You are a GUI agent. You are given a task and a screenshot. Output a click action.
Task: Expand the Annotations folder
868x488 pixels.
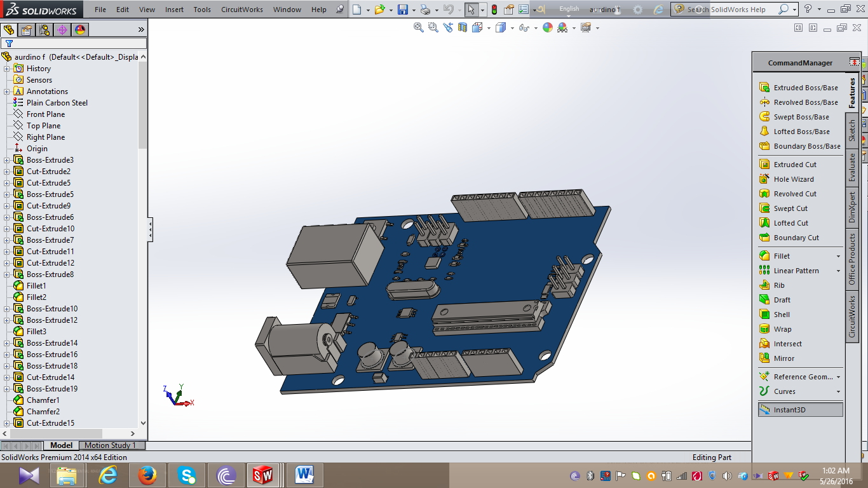[x=7, y=91]
